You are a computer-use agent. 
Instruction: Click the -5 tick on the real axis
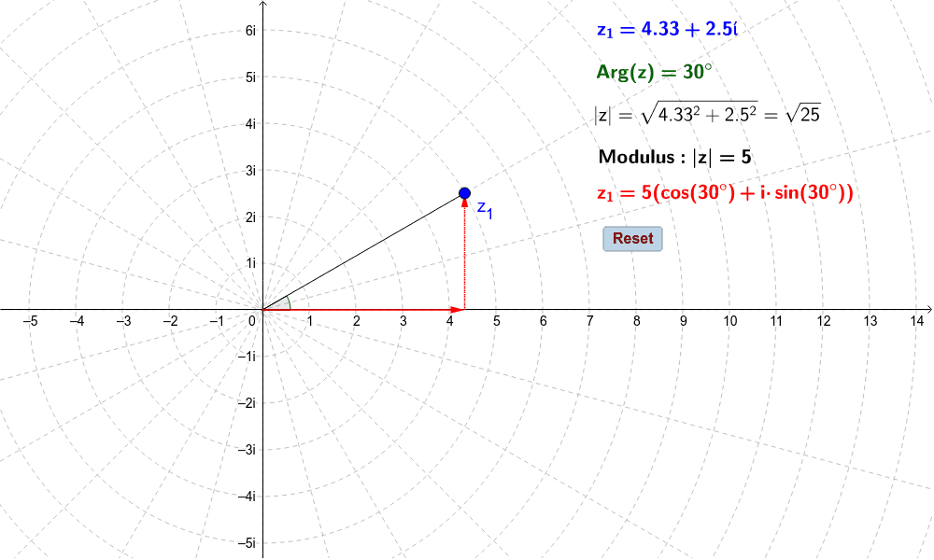click(30, 322)
